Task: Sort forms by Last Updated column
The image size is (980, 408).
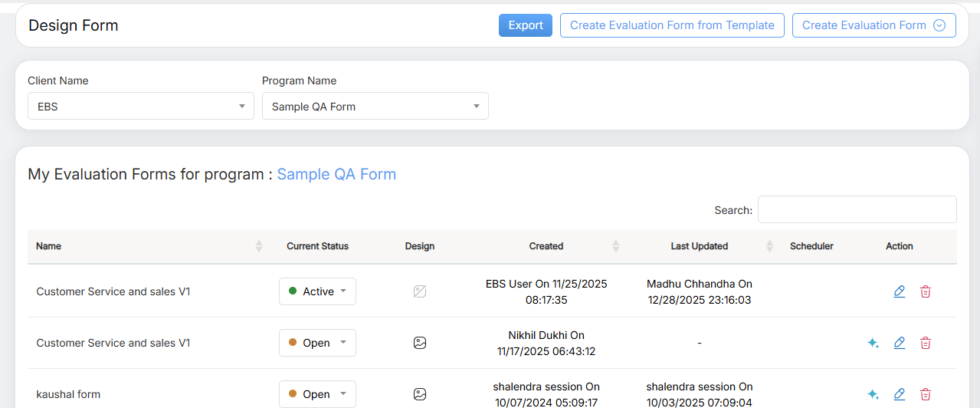Action: pos(770,246)
